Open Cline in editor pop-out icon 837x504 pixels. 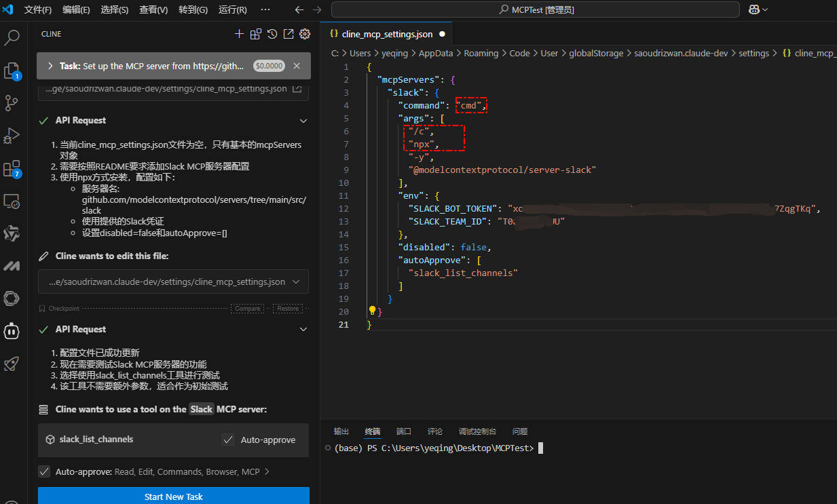pos(289,34)
